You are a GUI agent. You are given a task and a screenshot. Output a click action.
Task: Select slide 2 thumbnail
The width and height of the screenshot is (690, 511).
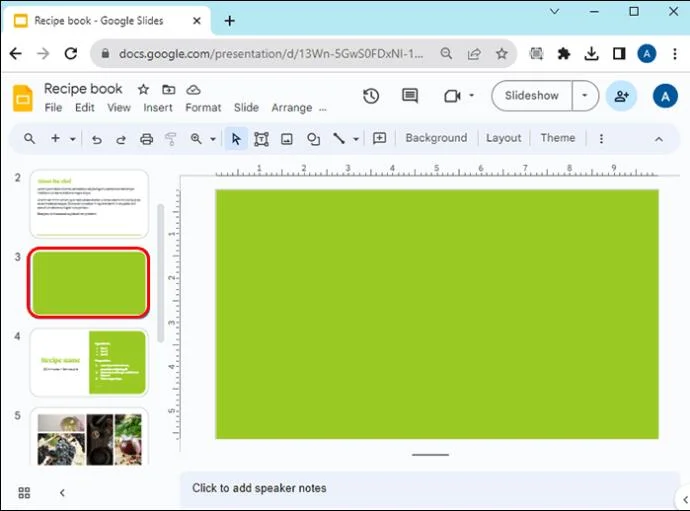click(x=89, y=204)
